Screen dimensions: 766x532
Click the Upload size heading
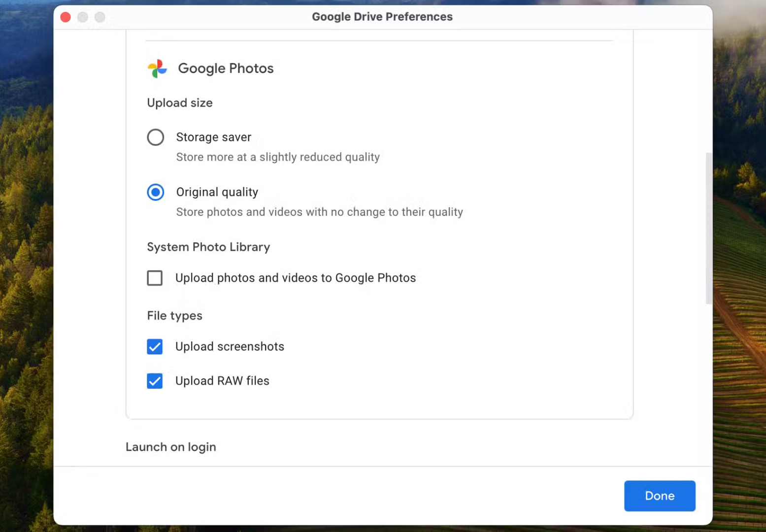(x=180, y=103)
